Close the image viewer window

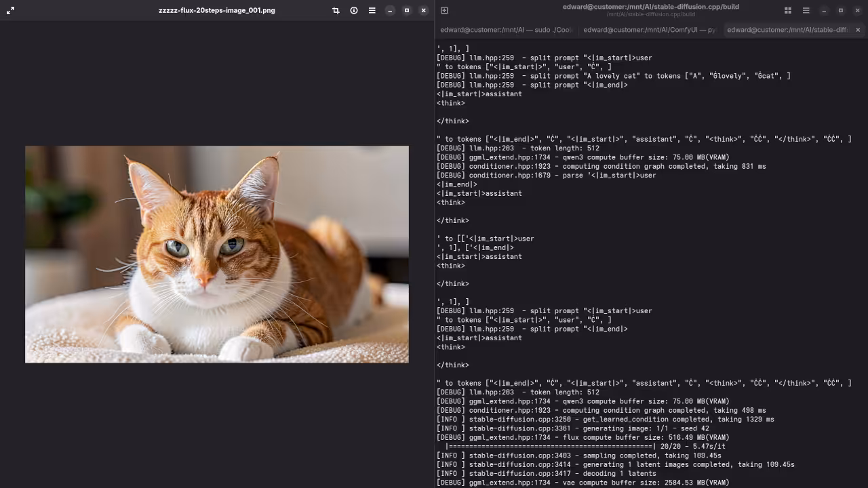coord(424,10)
